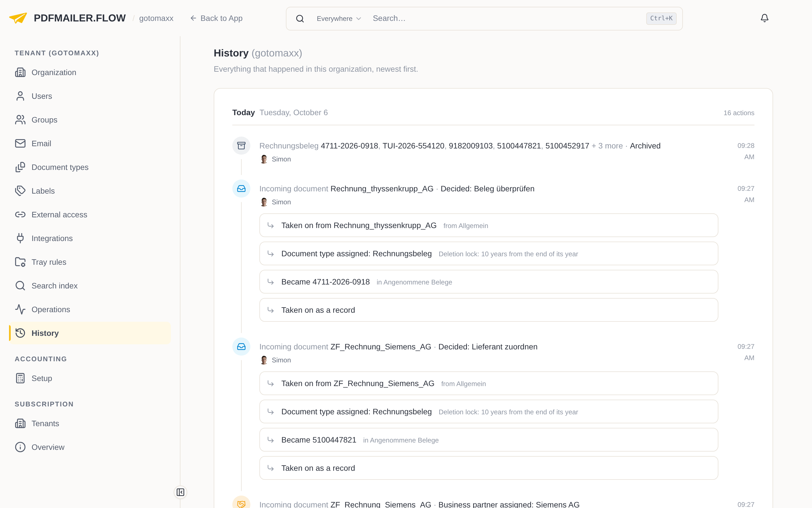Select History in the sidebar

[x=90, y=333]
